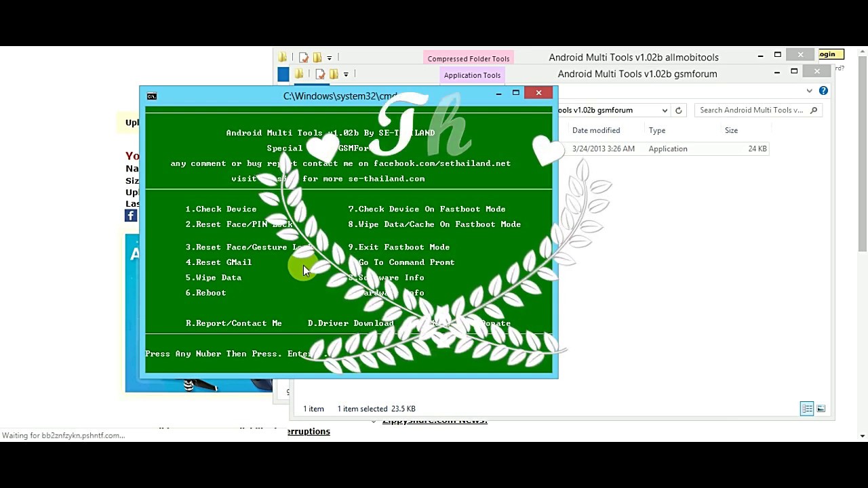This screenshot has height=488, width=868.
Task: Click New folder icon in allmobitools quick access toolbar
Action: (x=317, y=58)
